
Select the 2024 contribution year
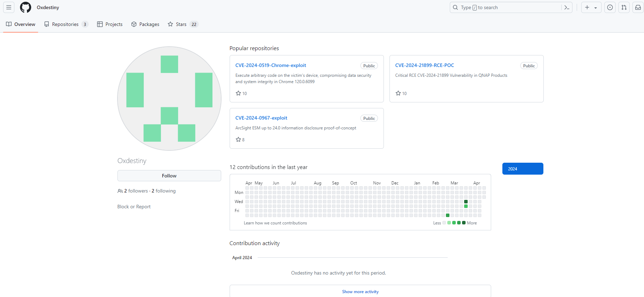(x=522, y=169)
